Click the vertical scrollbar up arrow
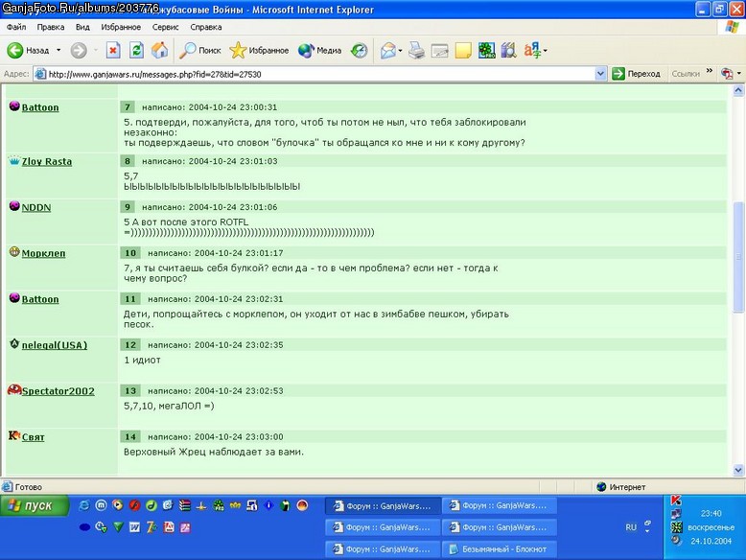The image size is (746, 560). (738, 90)
